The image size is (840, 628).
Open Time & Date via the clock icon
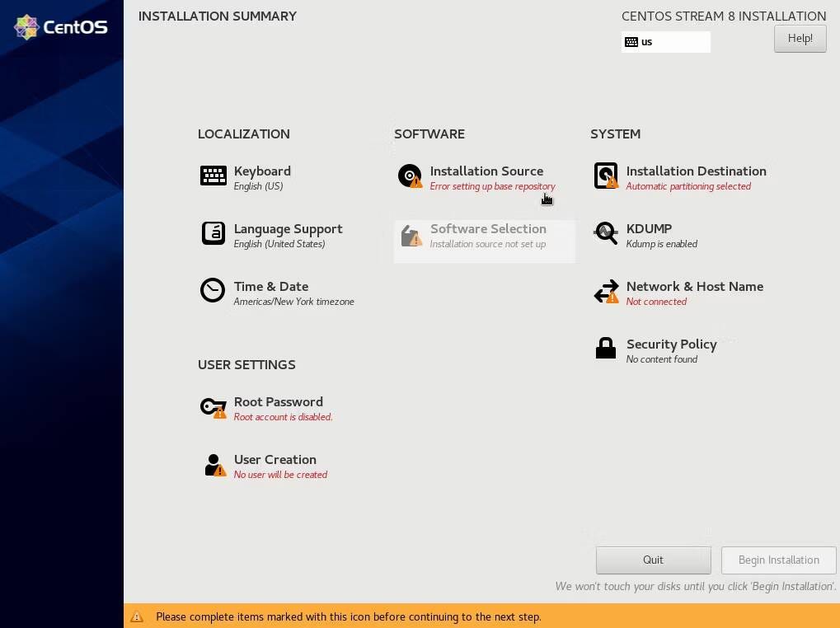tap(213, 290)
